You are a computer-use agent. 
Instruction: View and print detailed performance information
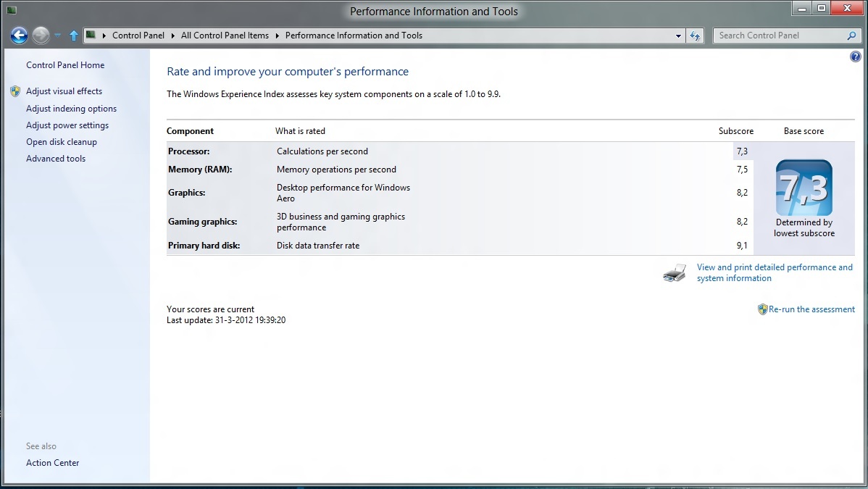[x=775, y=272]
